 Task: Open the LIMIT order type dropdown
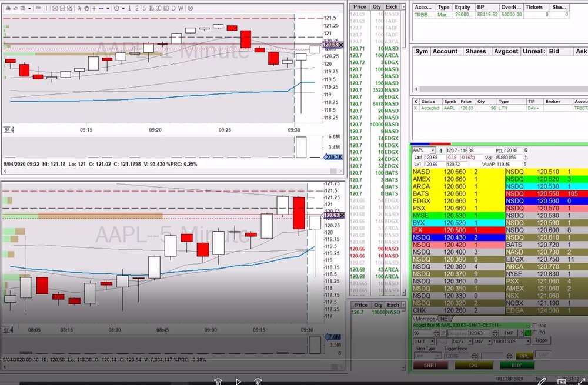(x=433, y=341)
